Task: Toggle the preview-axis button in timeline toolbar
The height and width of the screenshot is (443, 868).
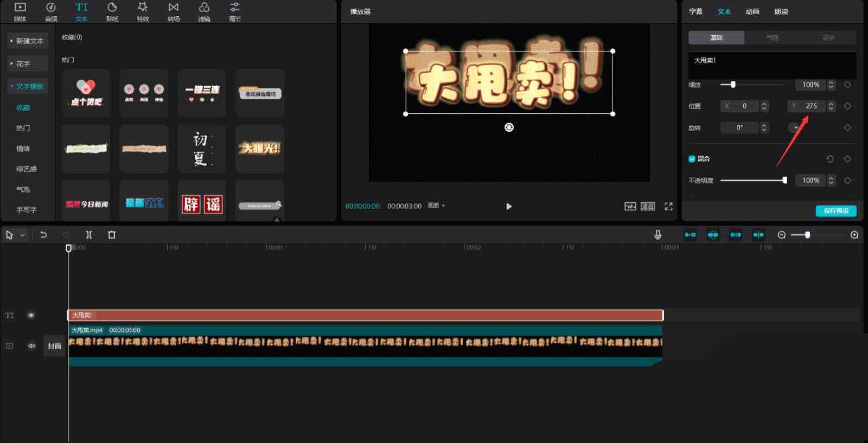Action: coord(758,235)
